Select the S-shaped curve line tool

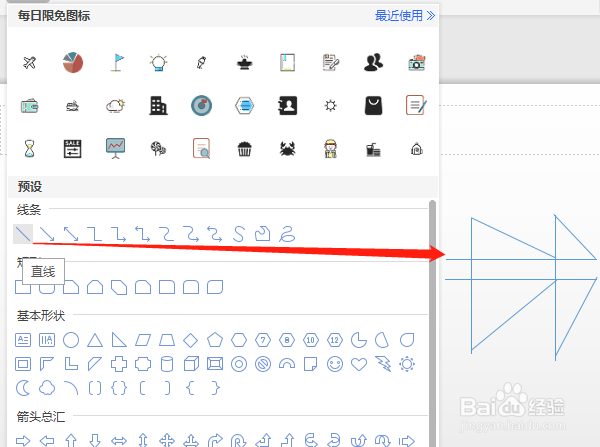(239, 234)
